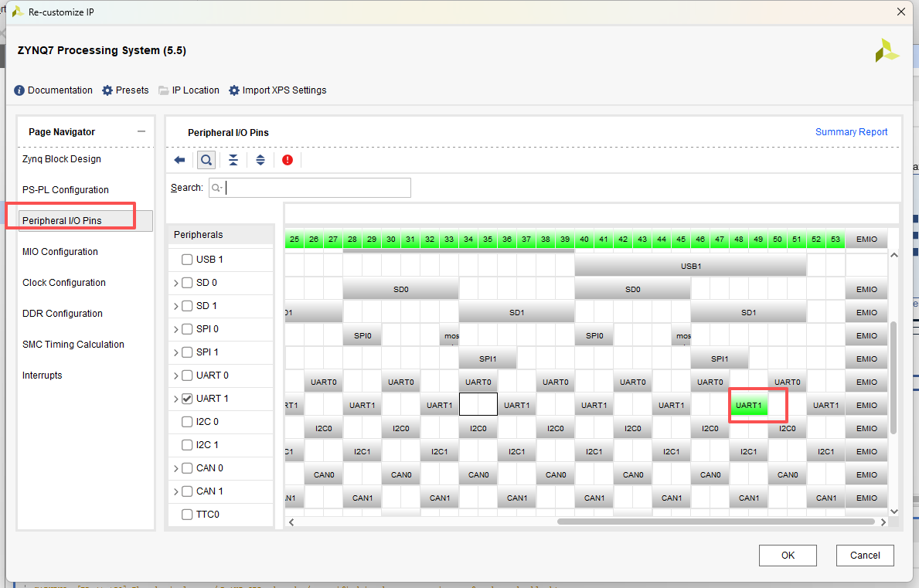Expand the CAN 1 tree row
This screenshot has height=588, width=919.
click(175, 491)
